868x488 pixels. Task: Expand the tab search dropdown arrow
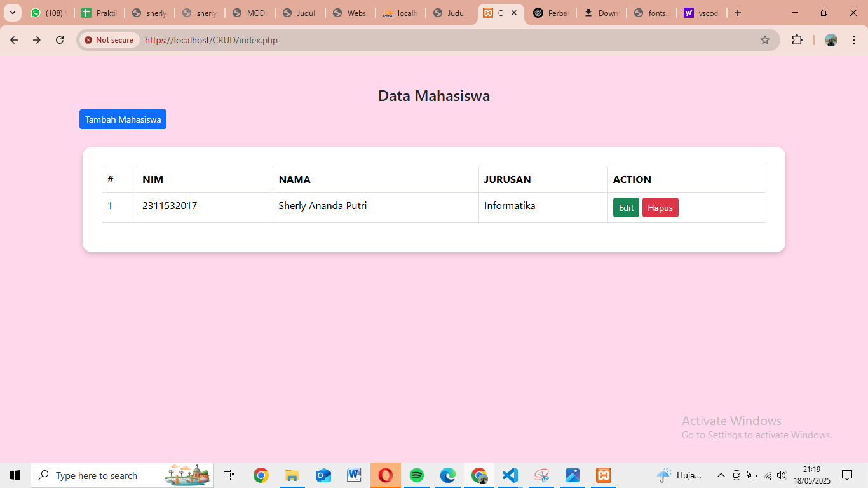click(x=12, y=13)
